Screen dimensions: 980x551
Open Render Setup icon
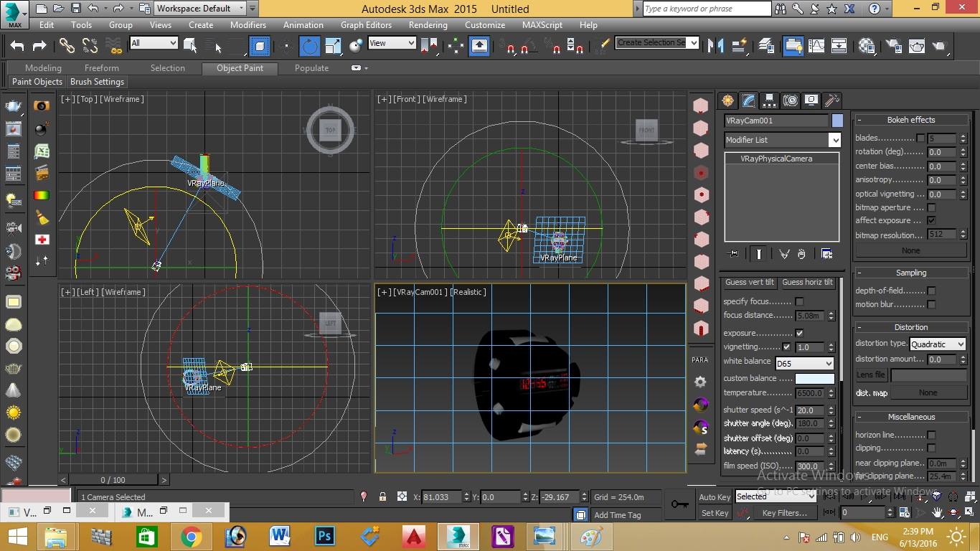click(893, 46)
